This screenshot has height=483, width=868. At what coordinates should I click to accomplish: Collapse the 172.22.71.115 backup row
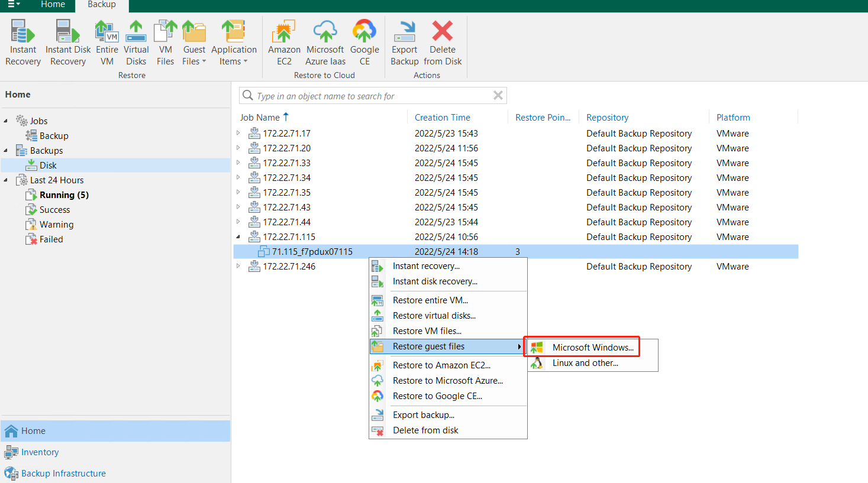coord(238,236)
